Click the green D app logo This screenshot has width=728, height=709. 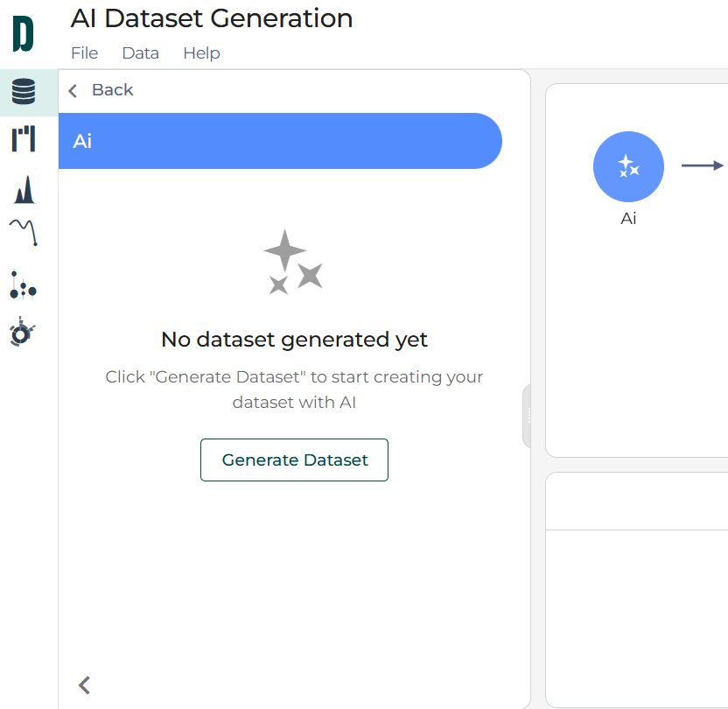[x=23, y=34]
